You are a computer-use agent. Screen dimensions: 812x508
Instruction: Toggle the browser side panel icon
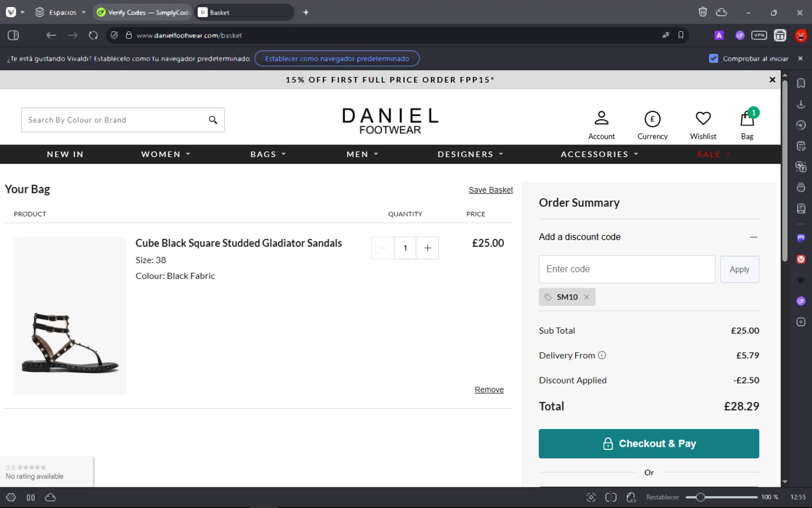(14, 35)
